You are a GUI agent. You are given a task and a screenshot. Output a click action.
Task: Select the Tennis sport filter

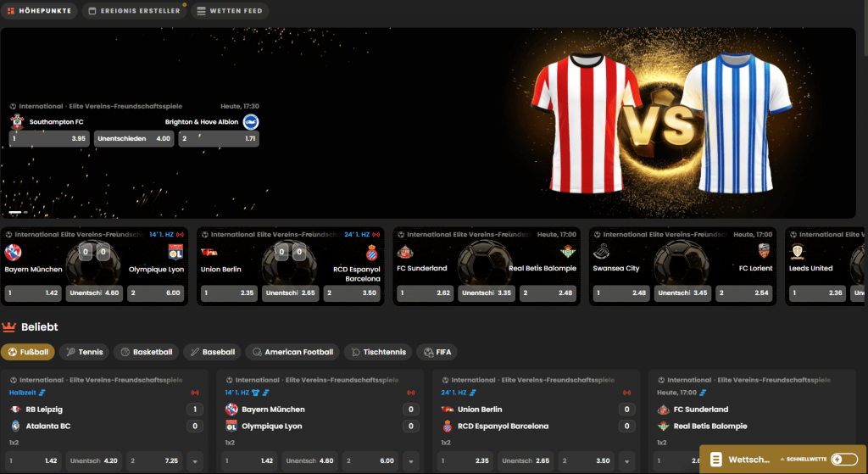pyautogui.click(x=84, y=352)
